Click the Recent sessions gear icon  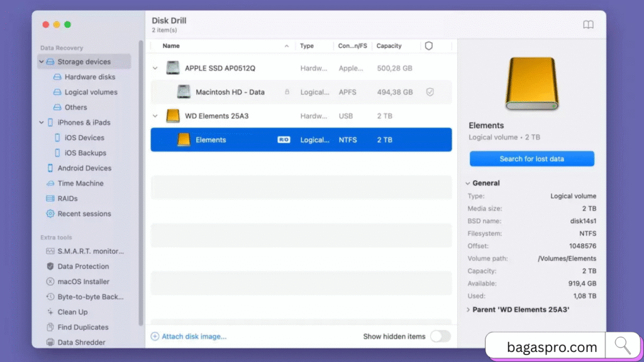pos(50,214)
